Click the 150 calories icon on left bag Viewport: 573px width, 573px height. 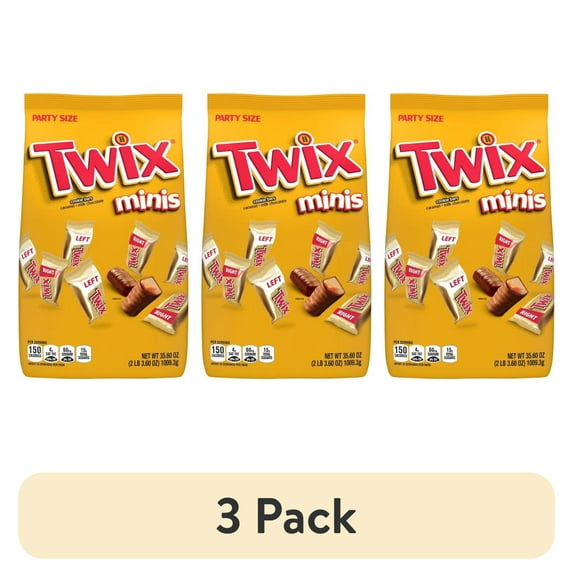[x=35, y=353]
